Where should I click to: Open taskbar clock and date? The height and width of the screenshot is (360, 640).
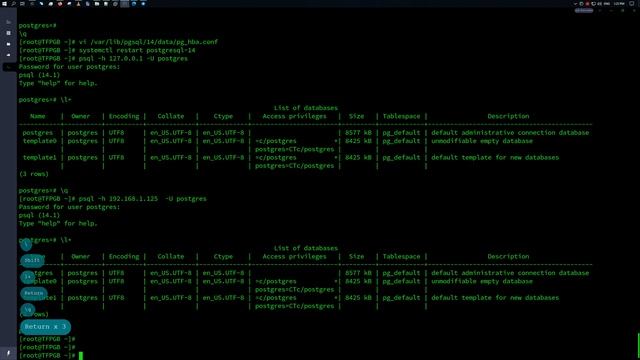619,4
